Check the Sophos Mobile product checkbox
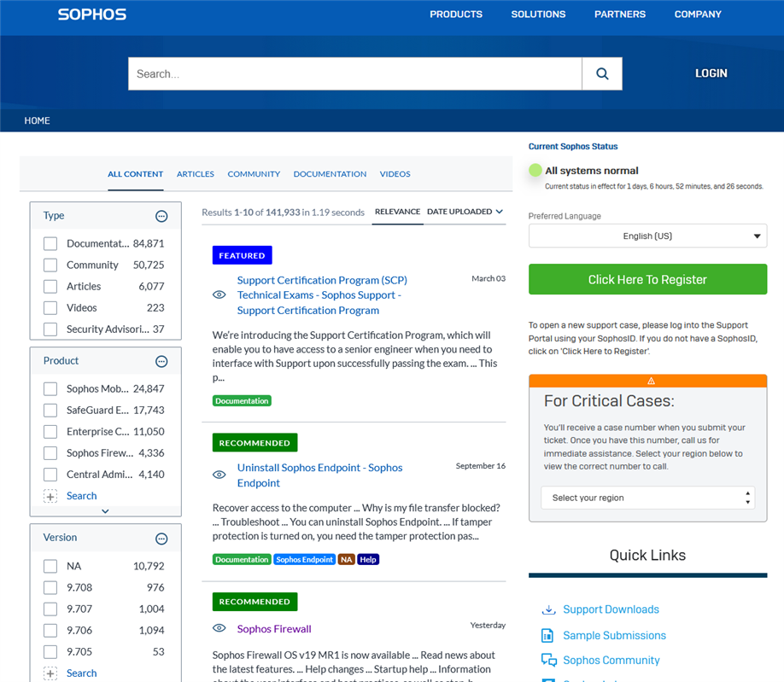Image resolution: width=784 pixels, height=682 pixels. tap(50, 389)
